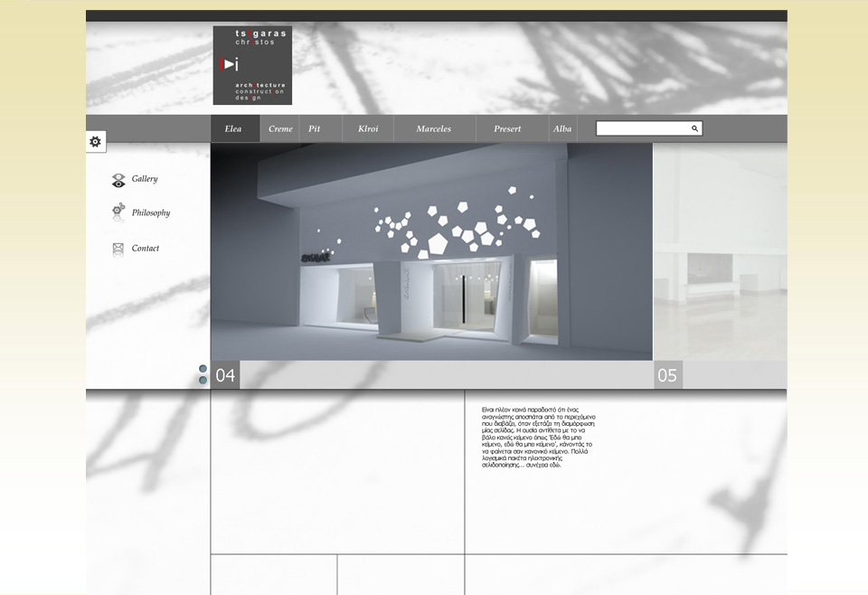The height and width of the screenshot is (595, 868).
Task: Open the Gallery link
Action: tap(145, 179)
